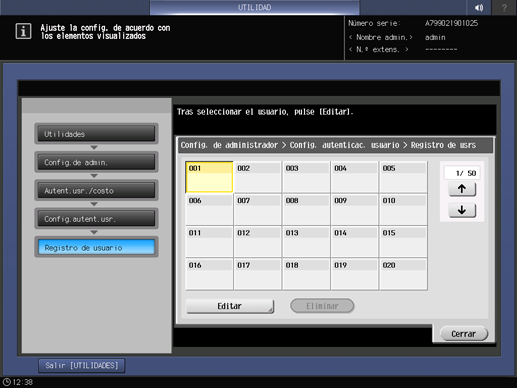The width and height of the screenshot is (517, 388).
Task: Select user slot 013
Action: [x=306, y=242]
